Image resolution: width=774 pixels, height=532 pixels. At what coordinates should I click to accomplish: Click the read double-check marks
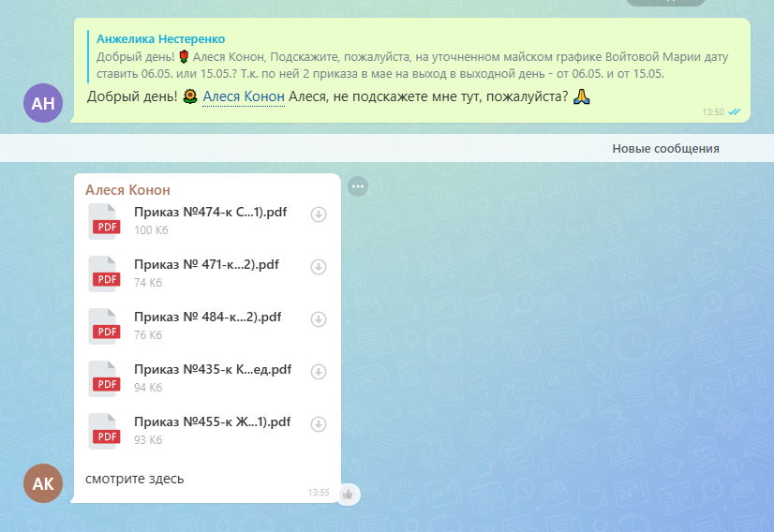(x=735, y=112)
